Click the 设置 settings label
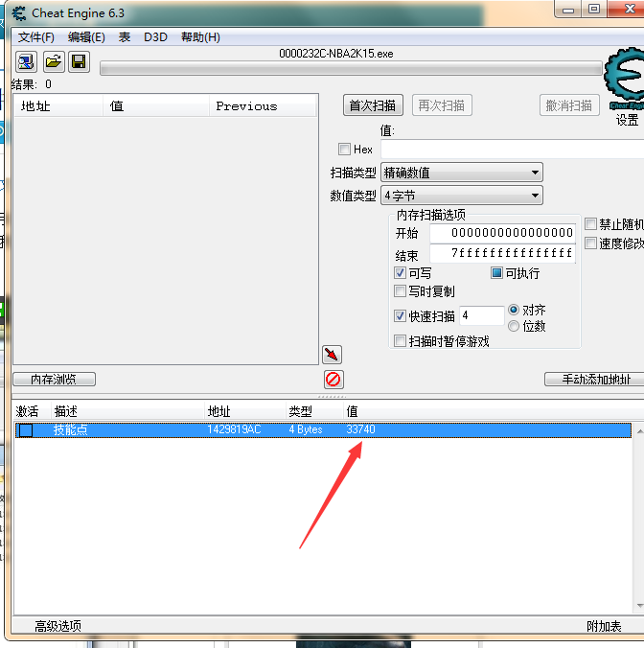The width and height of the screenshot is (644, 648). [x=627, y=120]
